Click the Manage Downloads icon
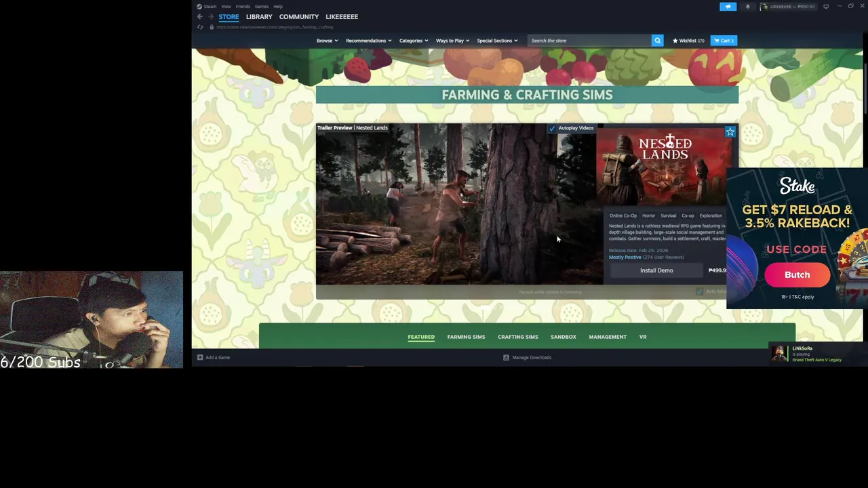868x488 pixels. tap(506, 357)
